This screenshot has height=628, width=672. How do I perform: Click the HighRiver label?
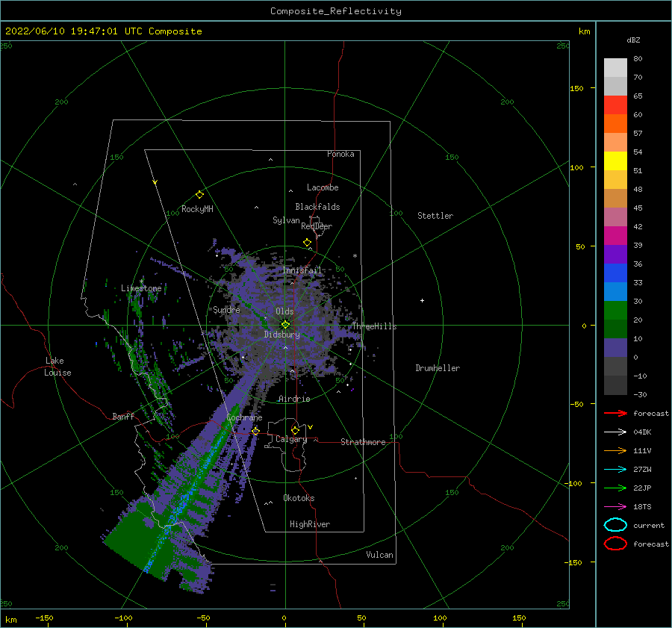click(310, 524)
